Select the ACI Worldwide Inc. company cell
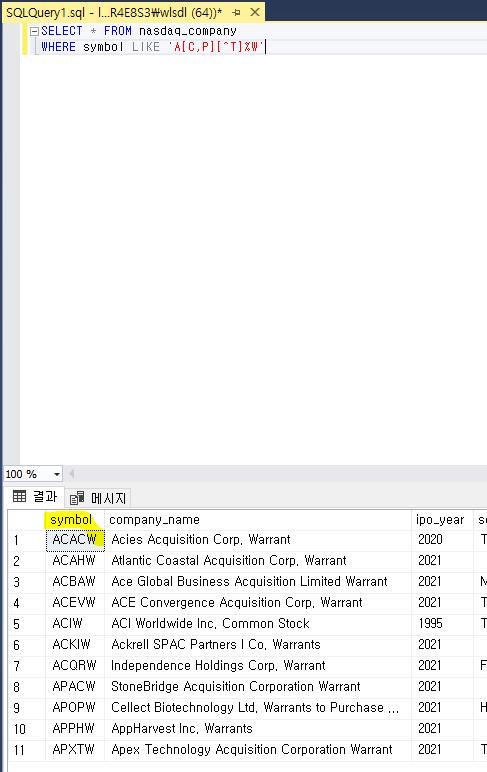 tap(258, 624)
